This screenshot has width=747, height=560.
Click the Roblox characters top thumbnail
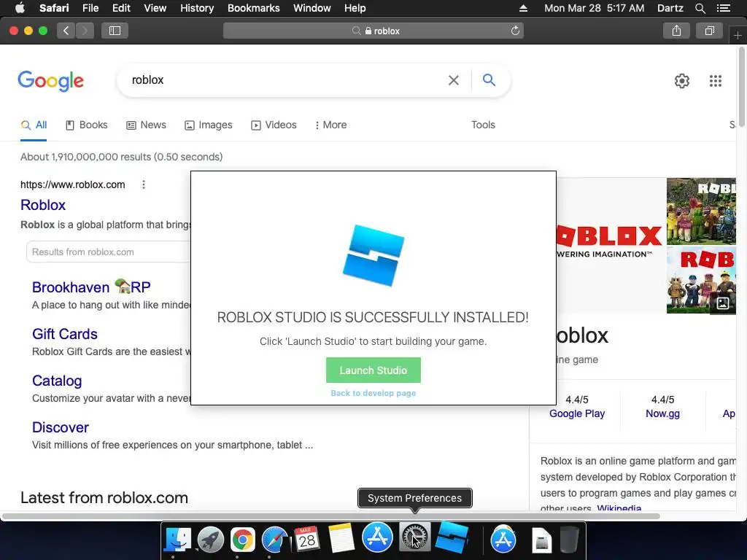pyautogui.click(x=701, y=211)
